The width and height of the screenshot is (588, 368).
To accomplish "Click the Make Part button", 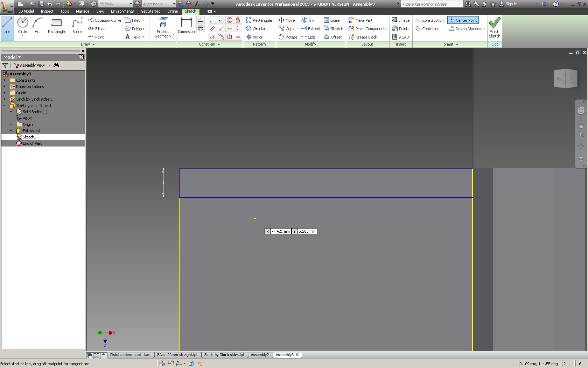I will point(360,20).
